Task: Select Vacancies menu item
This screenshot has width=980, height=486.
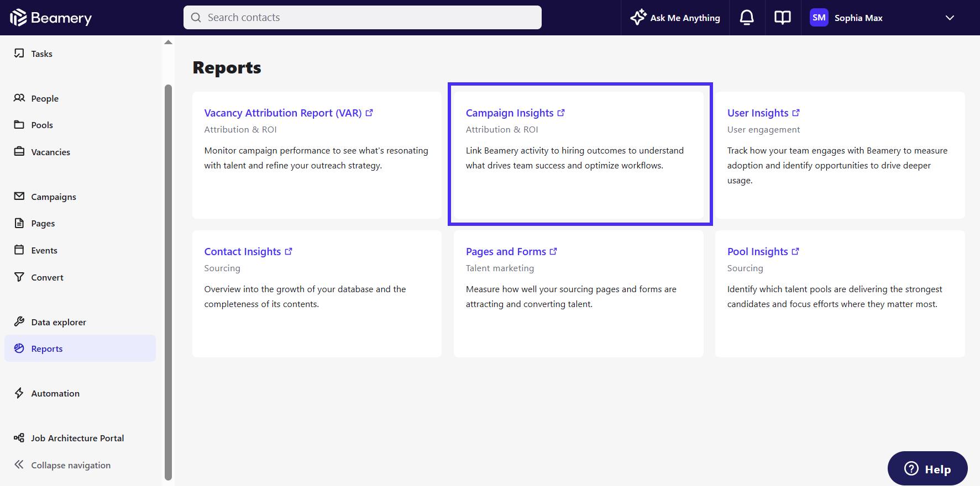Action: click(x=80, y=152)
